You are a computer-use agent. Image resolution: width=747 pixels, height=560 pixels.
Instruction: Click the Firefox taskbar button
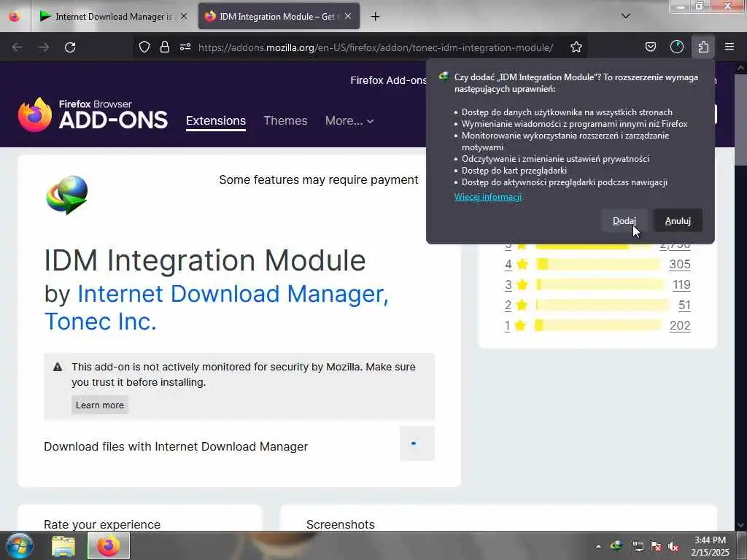109,545
